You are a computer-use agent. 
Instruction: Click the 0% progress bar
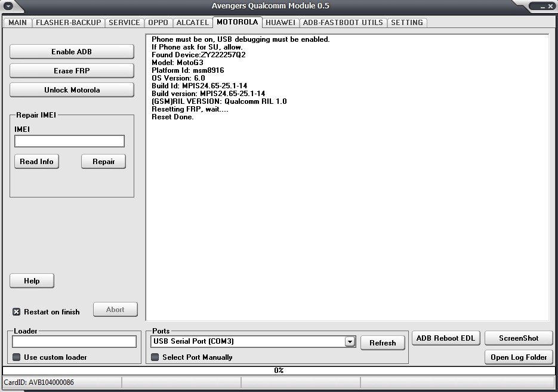[x=279, y=371]
